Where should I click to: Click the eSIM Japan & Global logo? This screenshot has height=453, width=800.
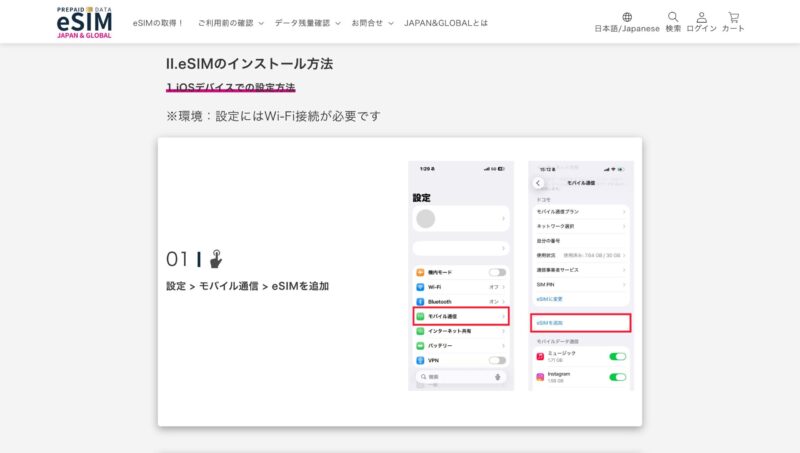point(84,22)
